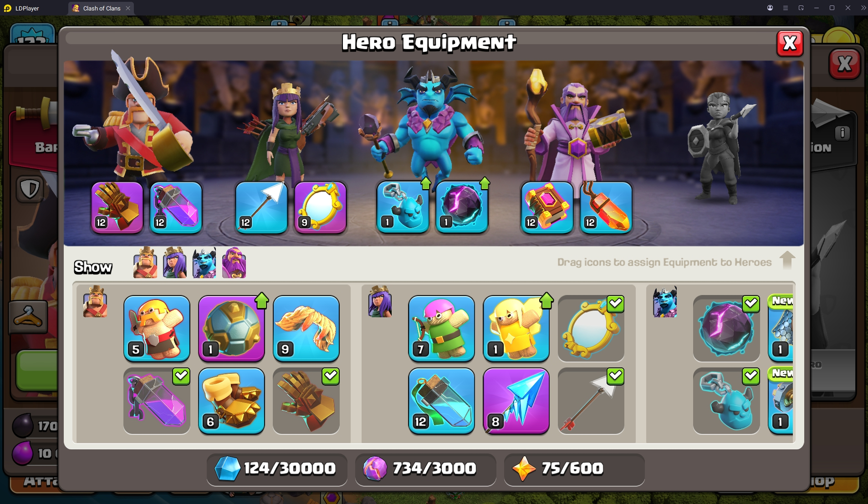The width and height of the screenshot is (868, 504).
Task: Toggle the Archer Queen filter in Show row
Action: pyautogui.click(x=175, y=263)
